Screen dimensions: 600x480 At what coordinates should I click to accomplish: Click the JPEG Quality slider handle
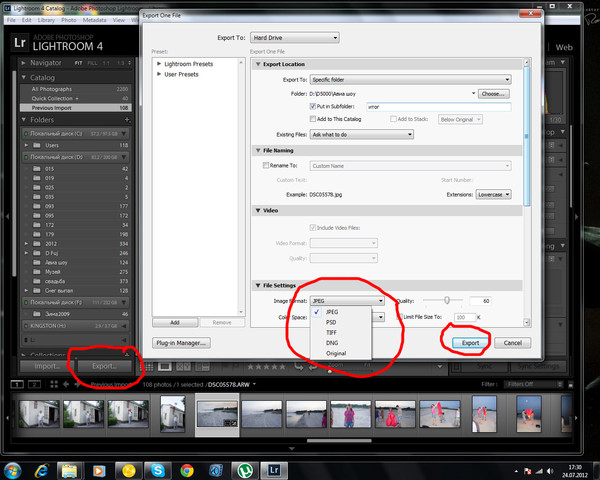pos(447,300)
